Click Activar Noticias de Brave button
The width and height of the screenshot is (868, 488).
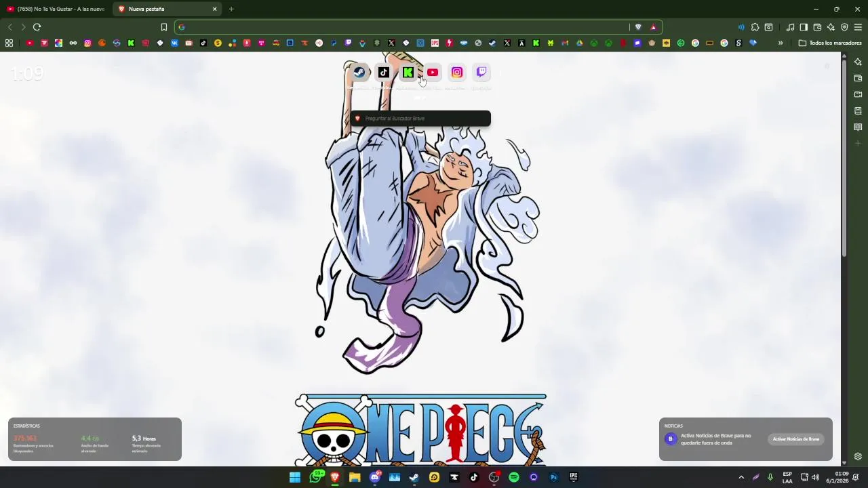tap(796, 439)
